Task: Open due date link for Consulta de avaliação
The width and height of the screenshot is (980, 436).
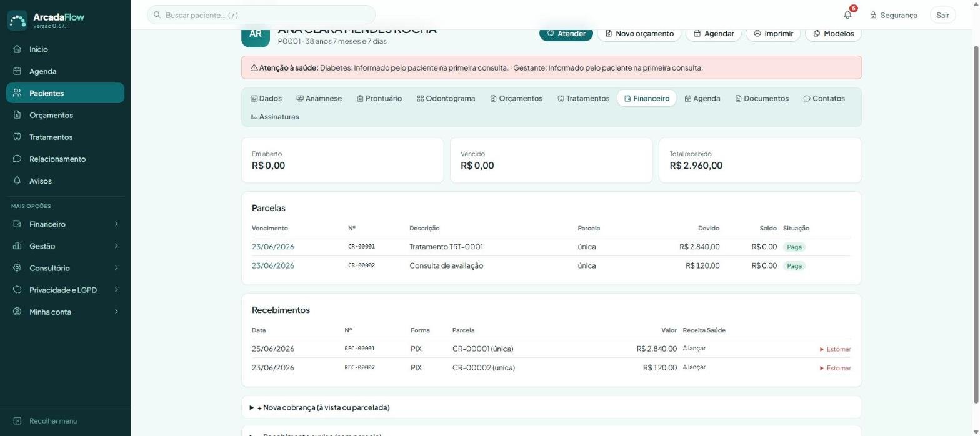Action: click(x=272, y=265)
